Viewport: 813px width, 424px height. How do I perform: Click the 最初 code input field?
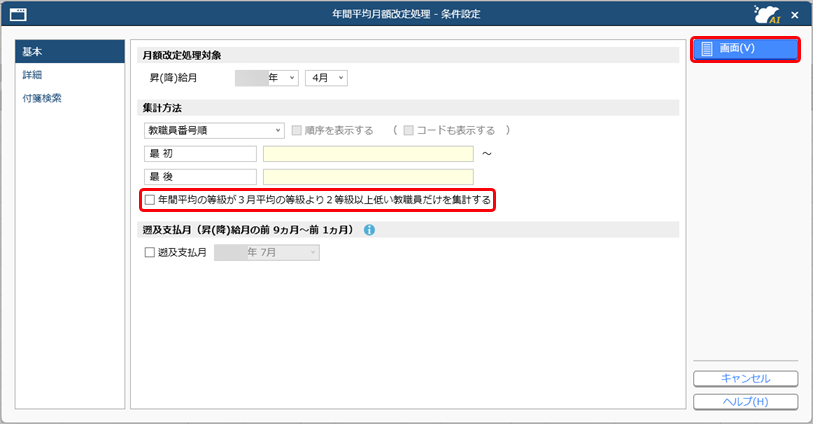coord(200,153)
